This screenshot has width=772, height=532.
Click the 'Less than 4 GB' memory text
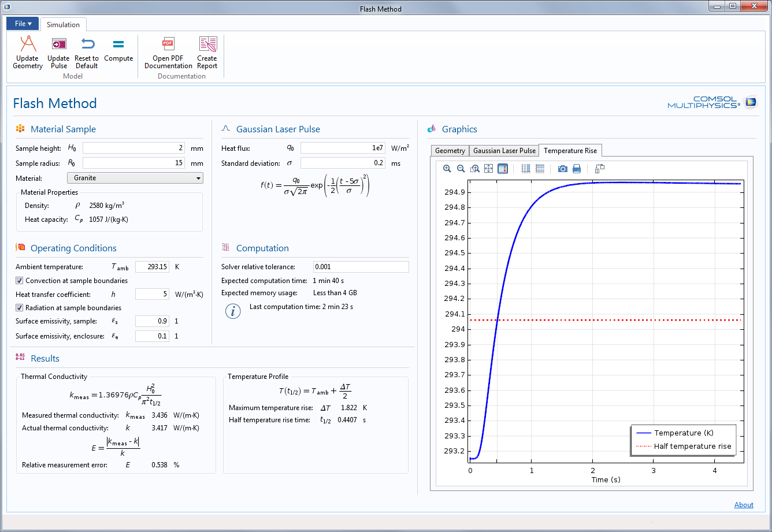click(336, 293)
